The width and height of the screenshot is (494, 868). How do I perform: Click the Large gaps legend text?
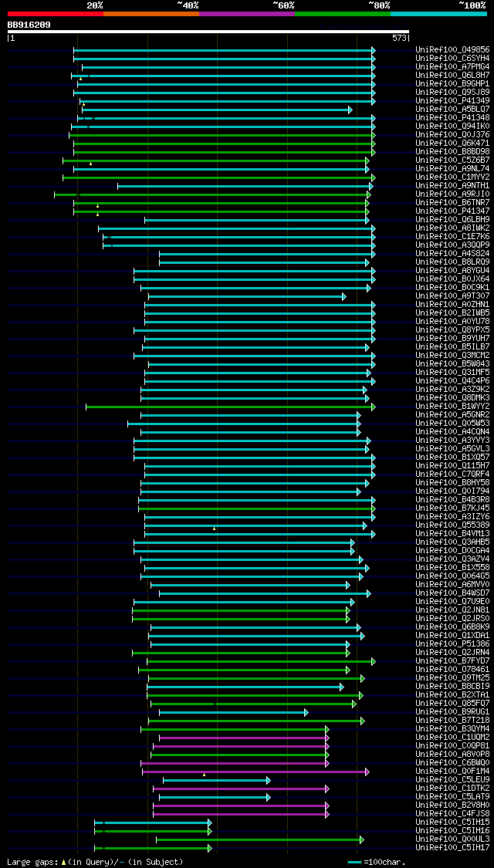coord(95,863)
